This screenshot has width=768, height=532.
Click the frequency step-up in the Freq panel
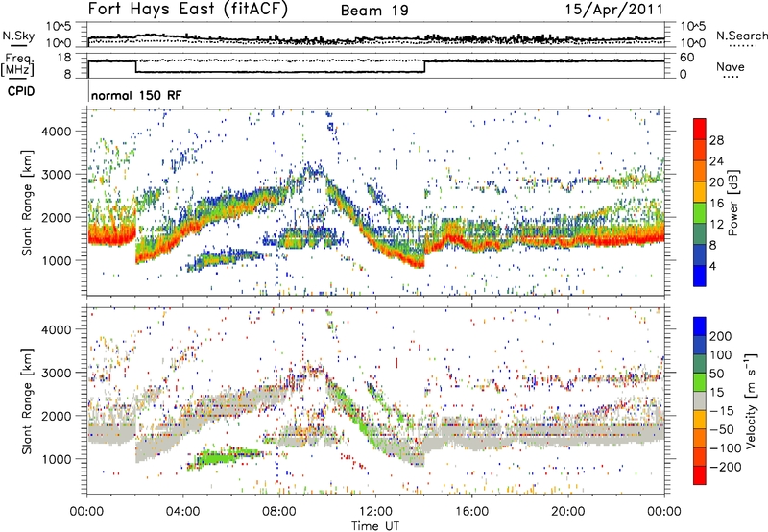[424, 66]
